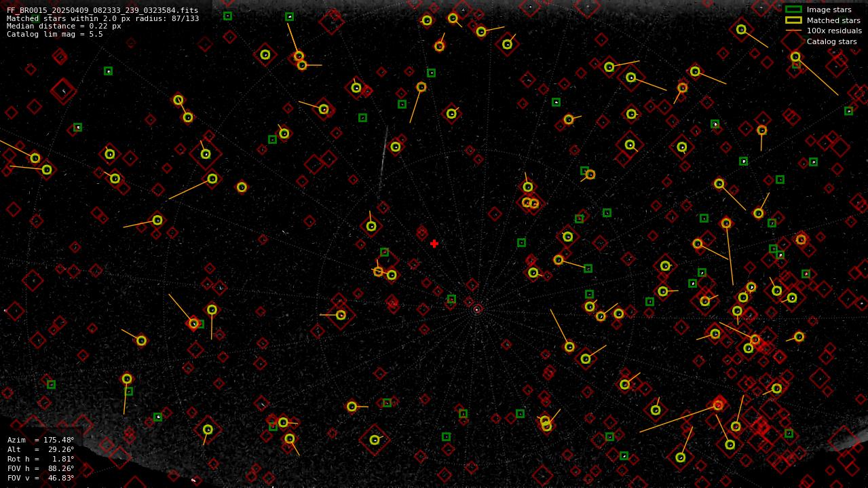Click the FITS file name text

(x=102, y=10)
